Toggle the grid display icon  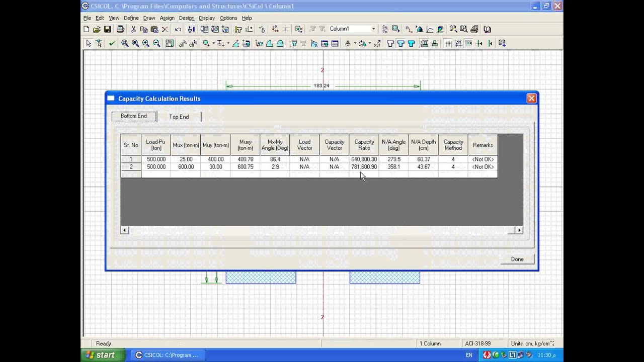[448, 44]
